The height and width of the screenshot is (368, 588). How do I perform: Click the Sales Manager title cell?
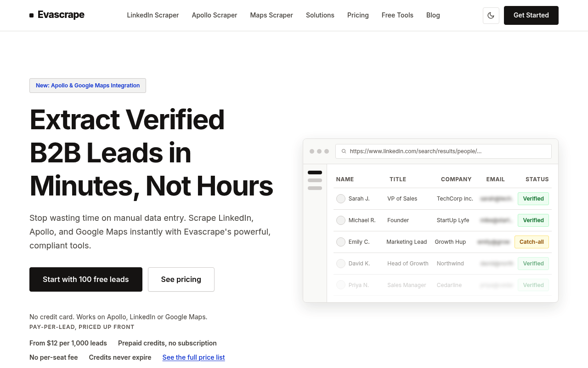coord(407,285)
